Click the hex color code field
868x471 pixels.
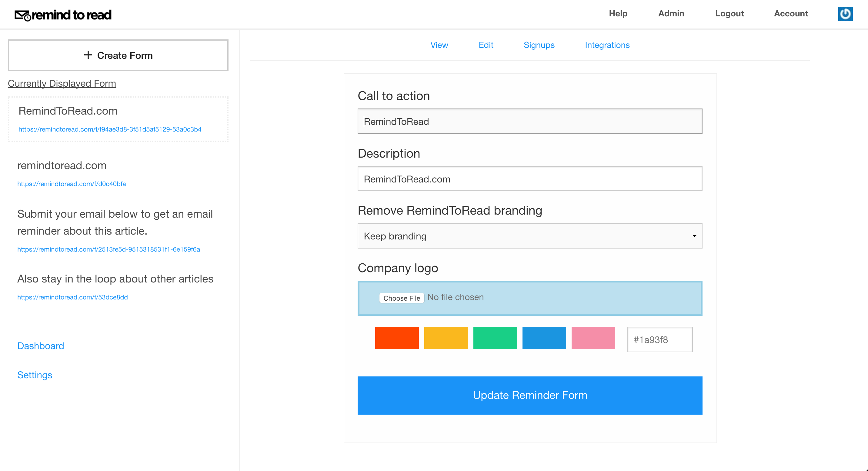tap(659, 339)
